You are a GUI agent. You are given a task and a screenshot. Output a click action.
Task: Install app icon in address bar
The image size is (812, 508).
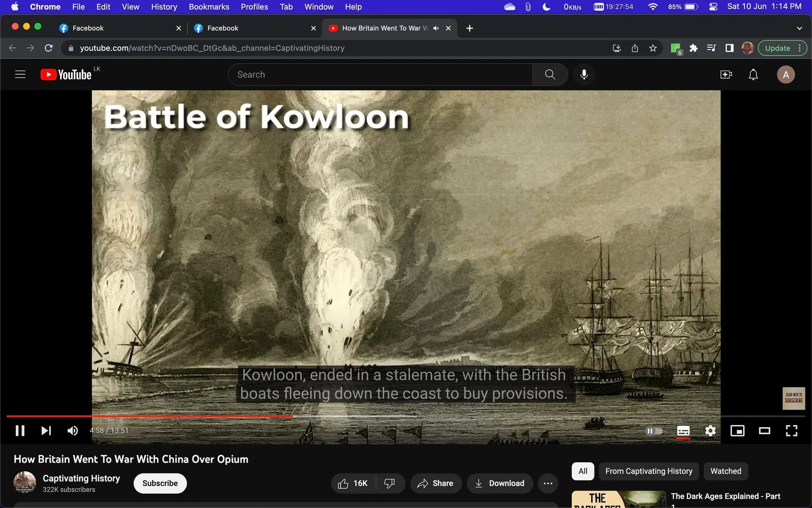tap(617, 48)
